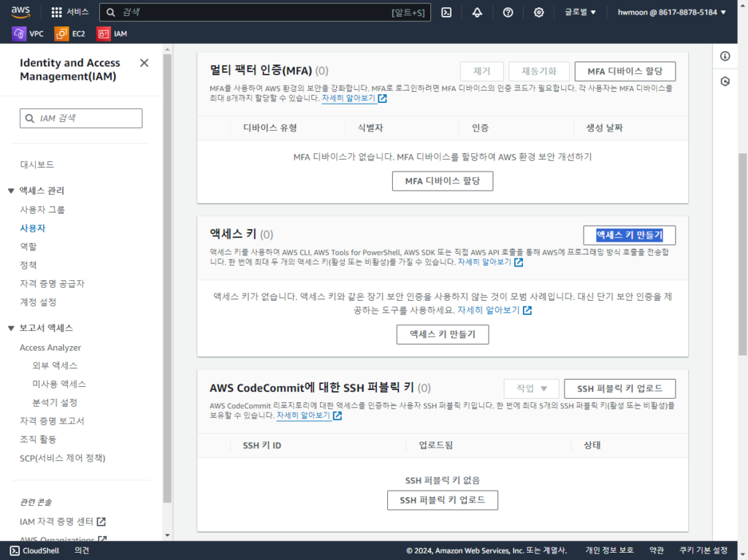Open external icon beside IAM 자격 증명 센터

(101, 522)
